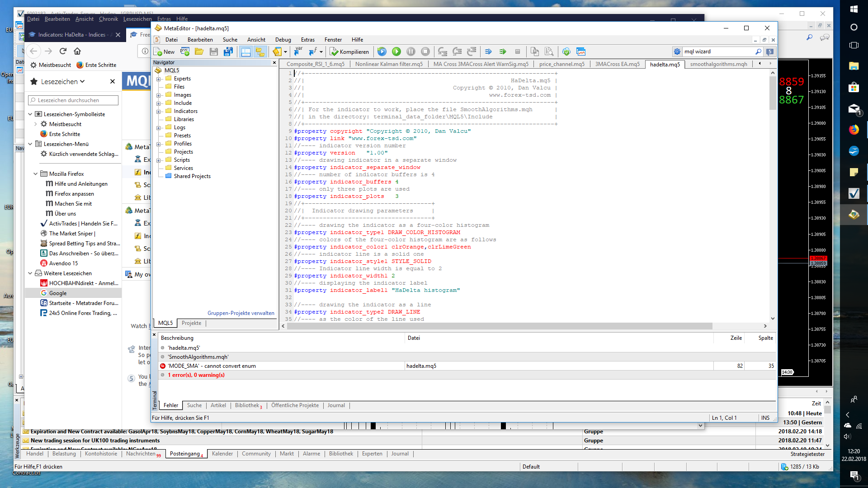The width and height of the screenshot is (868, 488).
Task: Expand the Include folder in the Navigator tree
Action: click(158, 103)
